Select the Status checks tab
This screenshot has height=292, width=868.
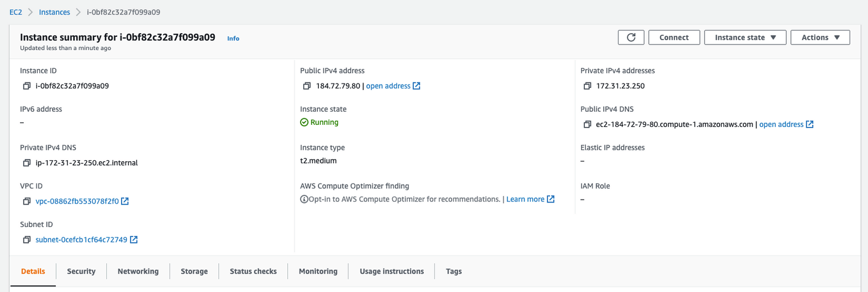(x=253, y=271)
